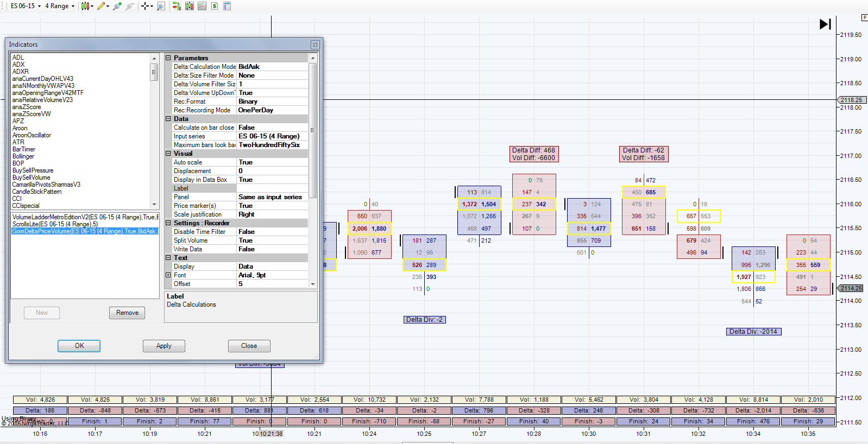Screen dimensions: 868x444
Task: Click the Delta Diff: 468 chart label
Action: coord(533,150)
